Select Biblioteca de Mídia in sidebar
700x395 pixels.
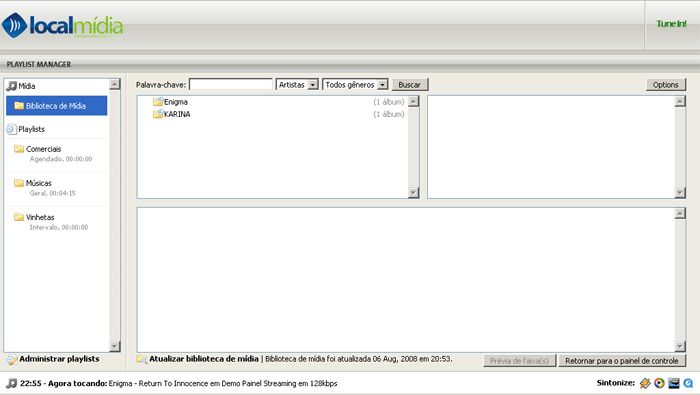tap(57, 106)
